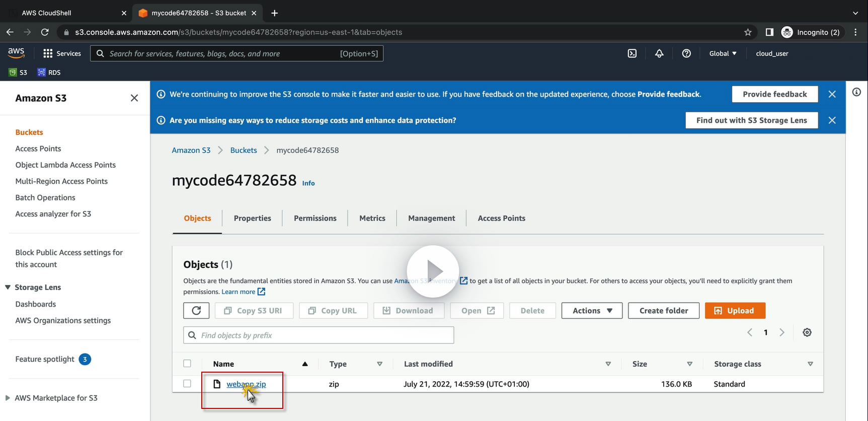Close the Amazon S3 sidebar
868x421 pixels.
[134, 98]
